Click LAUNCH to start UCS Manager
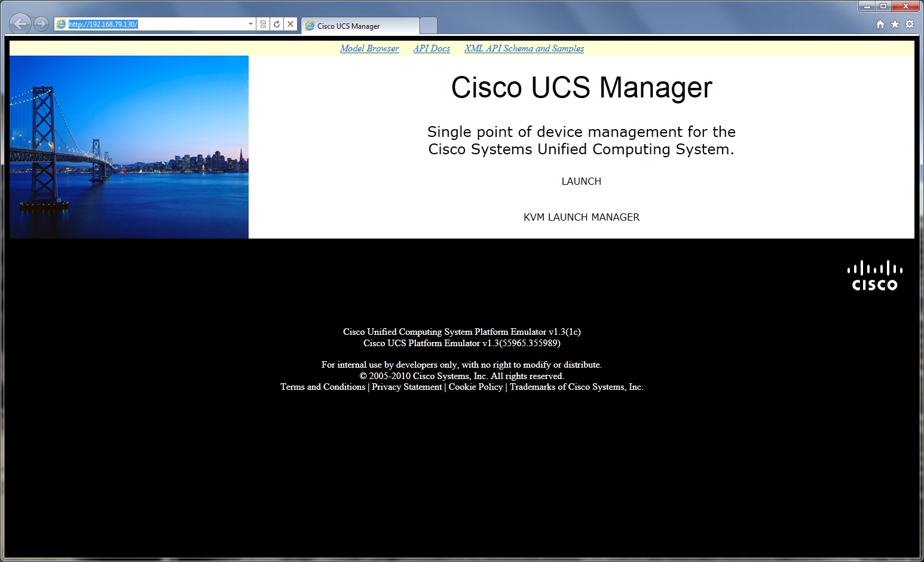Image resolution: width=924 pixels, height=562 pixels. [581, 181]
